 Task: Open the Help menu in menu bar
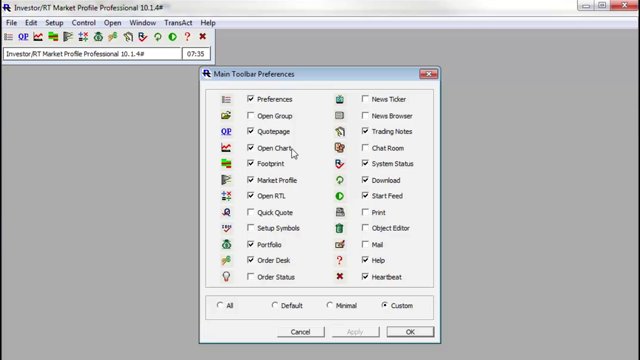click(208, 23)
